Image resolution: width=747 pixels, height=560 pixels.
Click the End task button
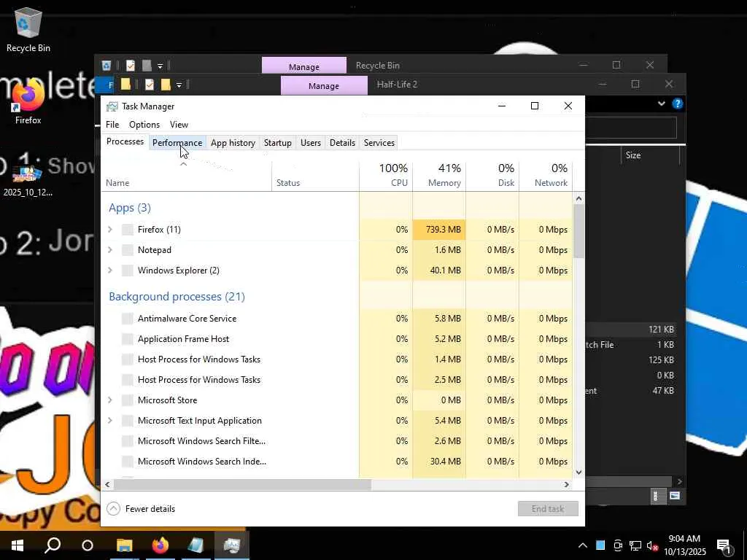click(x=548, y=509)
